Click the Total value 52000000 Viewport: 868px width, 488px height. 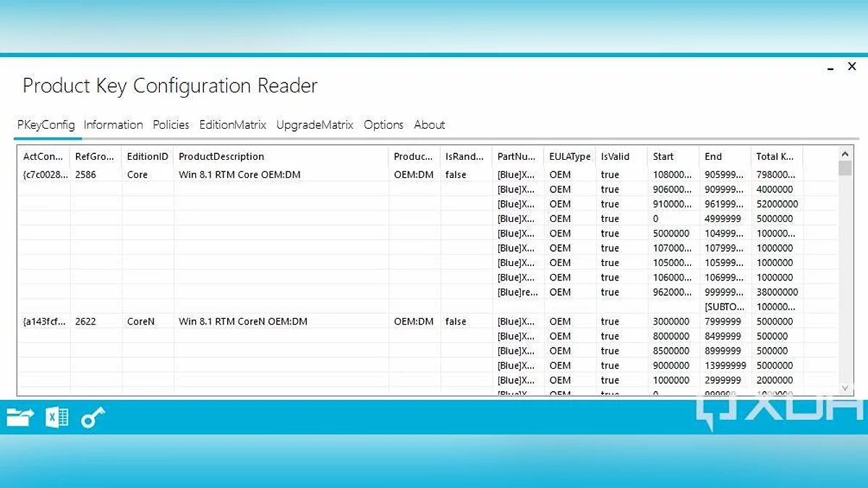pos(778,204)
